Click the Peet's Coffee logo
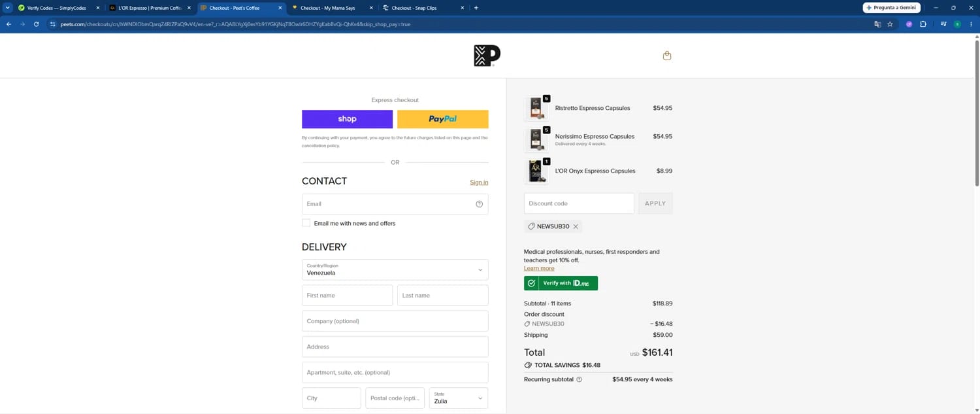The height and width of the screenshot is (414, 980). click(487, 56)
